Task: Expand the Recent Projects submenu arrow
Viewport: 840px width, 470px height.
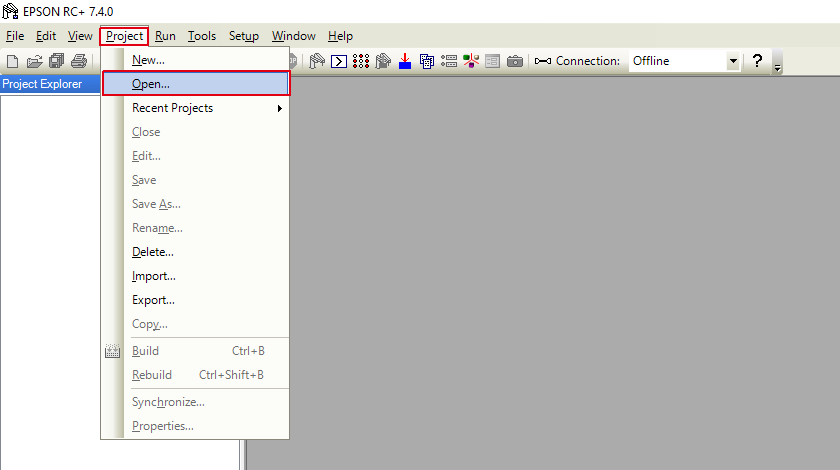Action: [x=280, y=108]
